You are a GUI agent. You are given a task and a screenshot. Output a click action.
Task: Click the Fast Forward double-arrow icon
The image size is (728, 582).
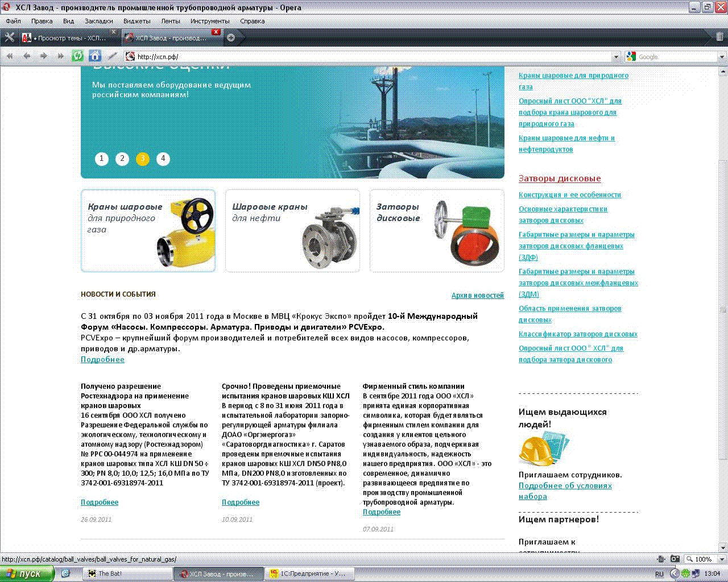(x=61, y=56)
